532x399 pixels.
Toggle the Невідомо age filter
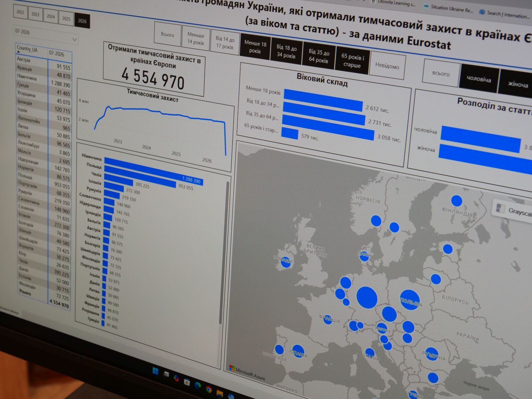(x=387, y=66)
